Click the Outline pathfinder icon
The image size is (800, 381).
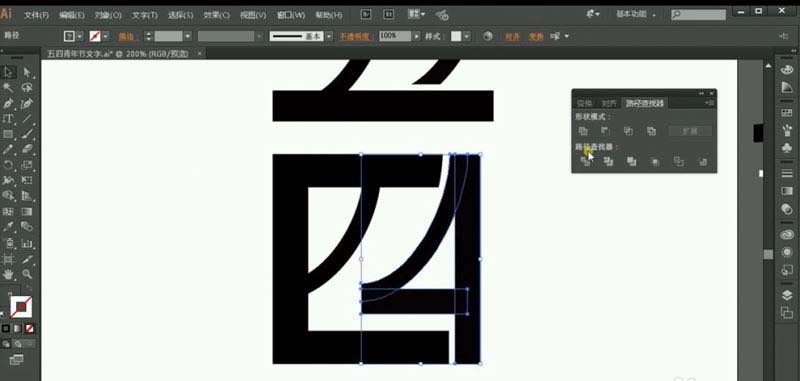tap(679, 161)
